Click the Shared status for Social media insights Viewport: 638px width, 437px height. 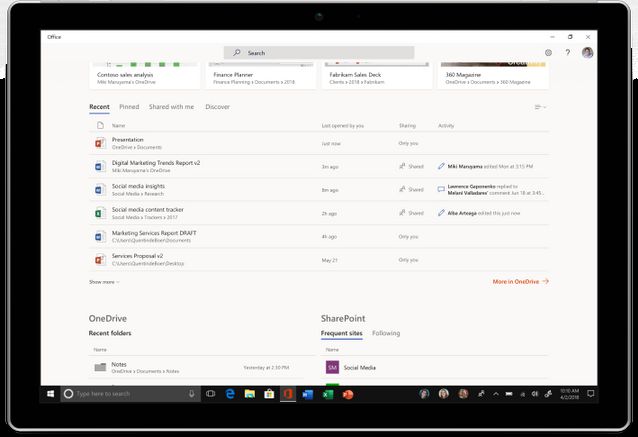tap(411, 190)
